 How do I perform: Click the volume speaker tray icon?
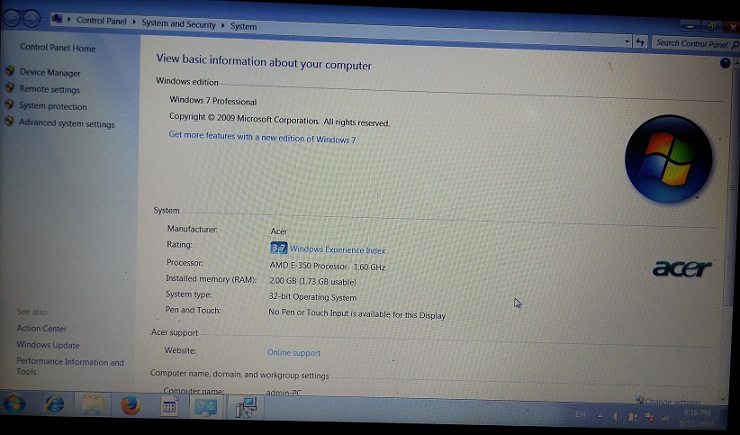click(616, 417)
